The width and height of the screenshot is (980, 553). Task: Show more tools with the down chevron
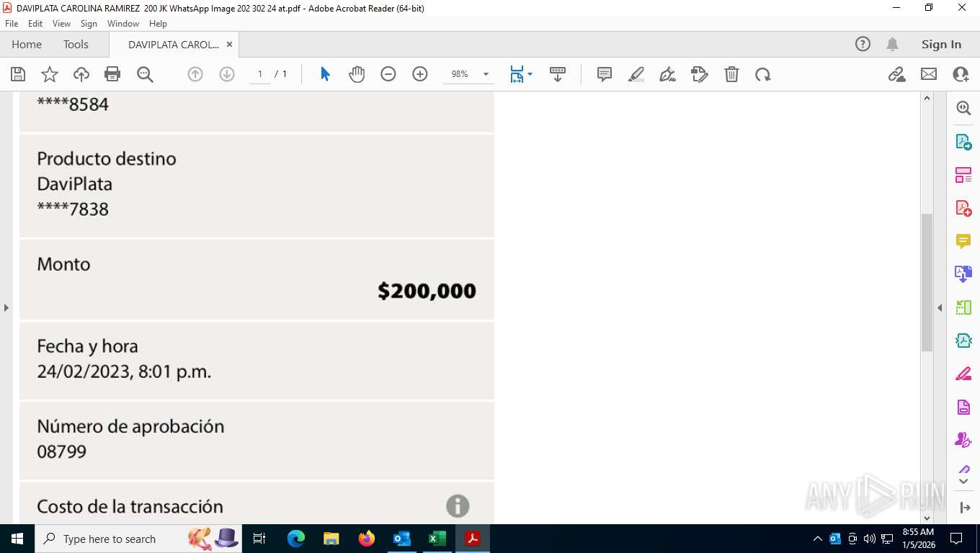click(x=963, y=481)
